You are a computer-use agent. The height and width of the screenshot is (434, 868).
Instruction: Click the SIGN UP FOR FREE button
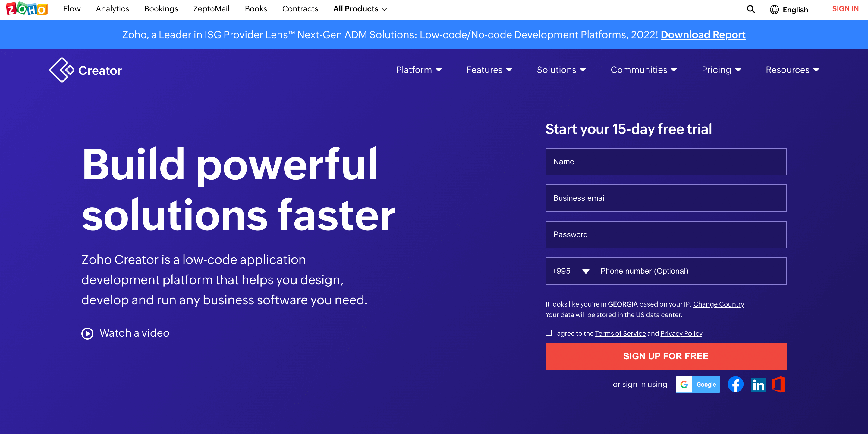[x=666, y=356]
